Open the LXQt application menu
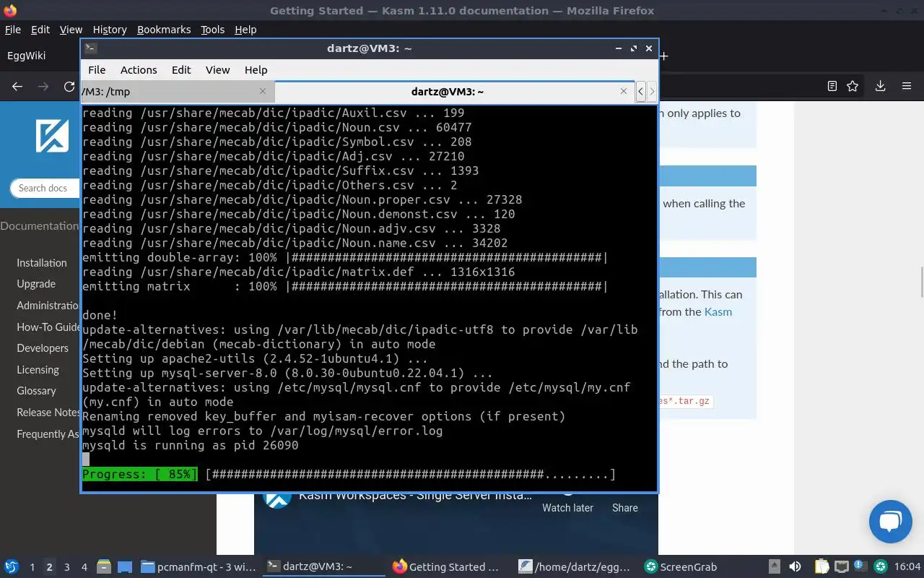 tap(12, 567)
